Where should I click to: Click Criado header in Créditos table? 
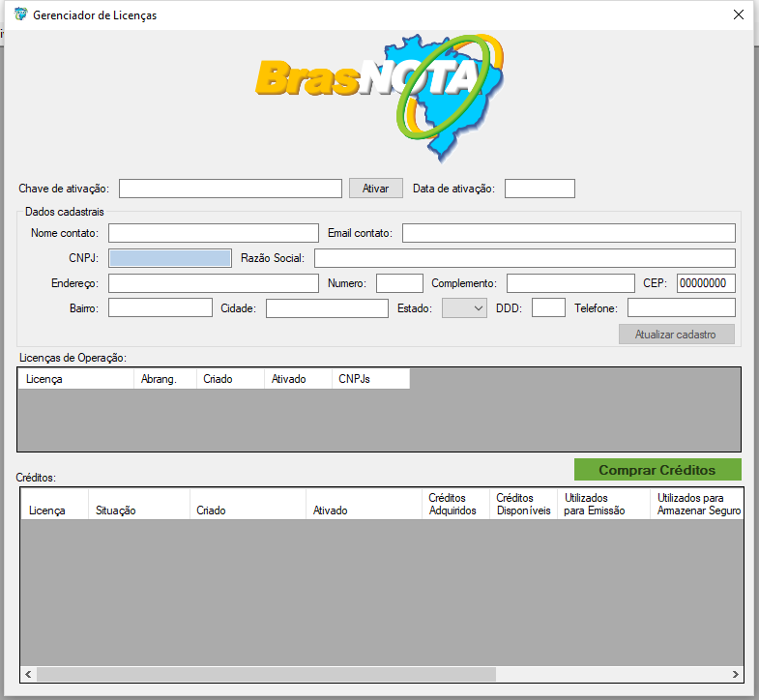pos(248,505)
